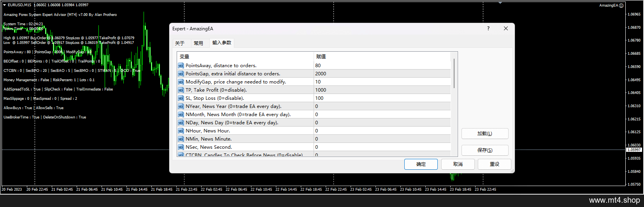Open the chart's EURUSD,M15 dropdown arrow

point(4,5)
